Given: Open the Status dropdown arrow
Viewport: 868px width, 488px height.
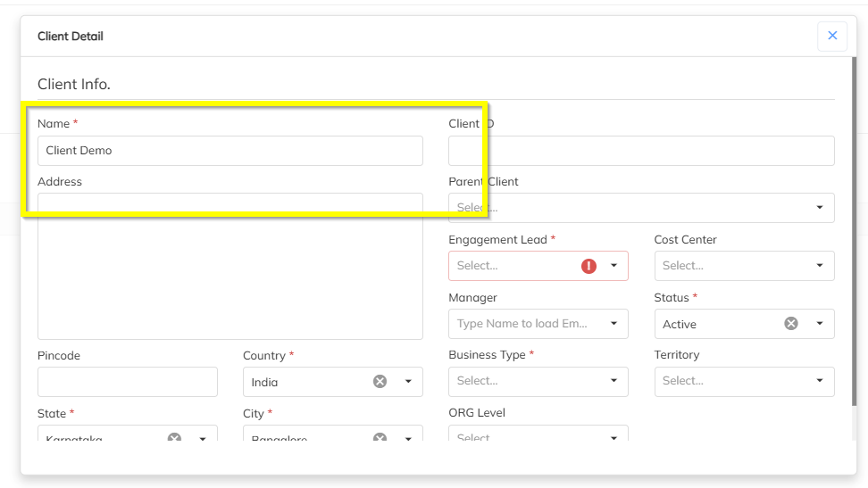Looking at the screenshot, I should pos(819,324).
